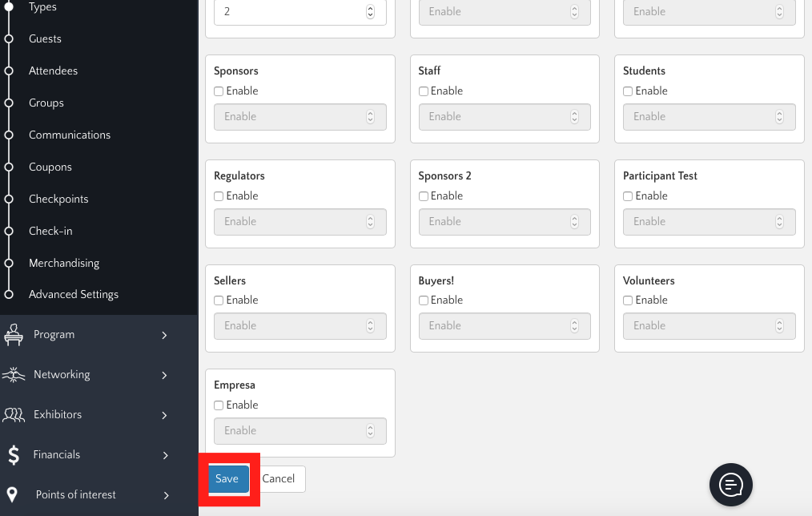Open Communications in the sidebar
Screen dimensions: 812x516
(x=70, y=135)
